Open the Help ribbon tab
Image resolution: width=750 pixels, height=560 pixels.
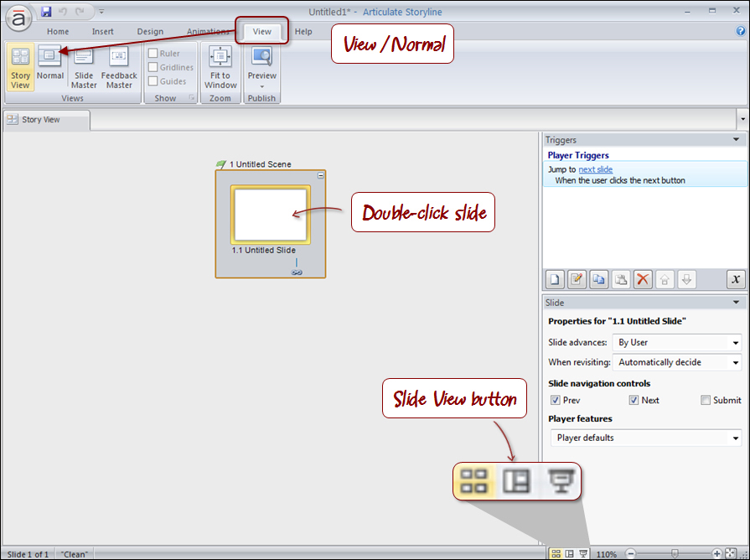[x=303, y=32]
